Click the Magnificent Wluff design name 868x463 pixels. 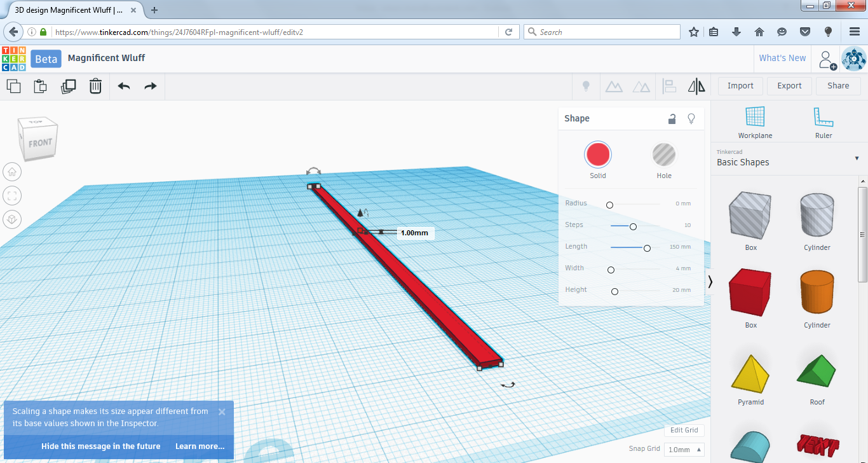coord(106,58)
